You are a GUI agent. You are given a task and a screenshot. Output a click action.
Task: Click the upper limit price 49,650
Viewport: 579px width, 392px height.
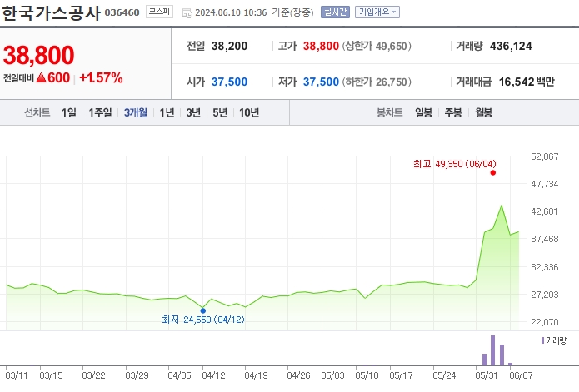coord(391,46)
